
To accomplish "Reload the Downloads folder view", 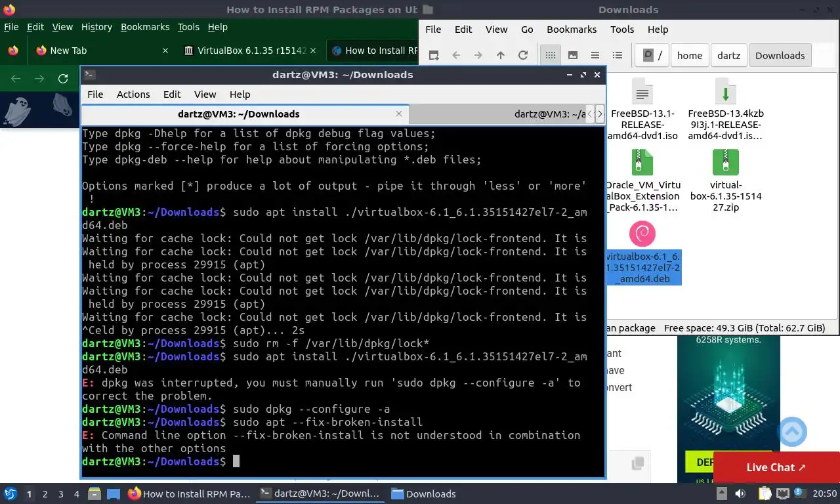I will tap(523, 56).
